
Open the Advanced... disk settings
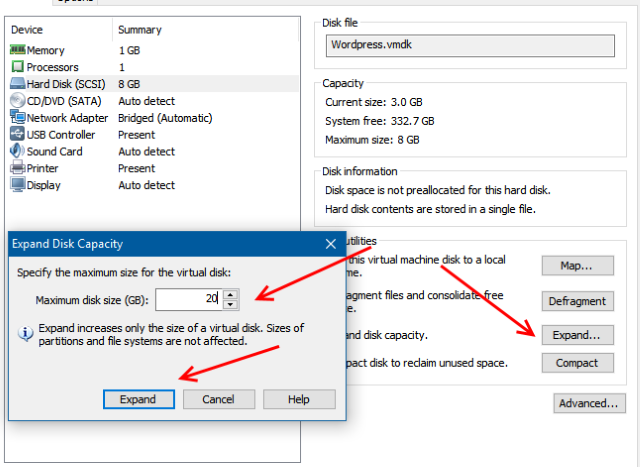pyautogui.click(x=587, y=403)
